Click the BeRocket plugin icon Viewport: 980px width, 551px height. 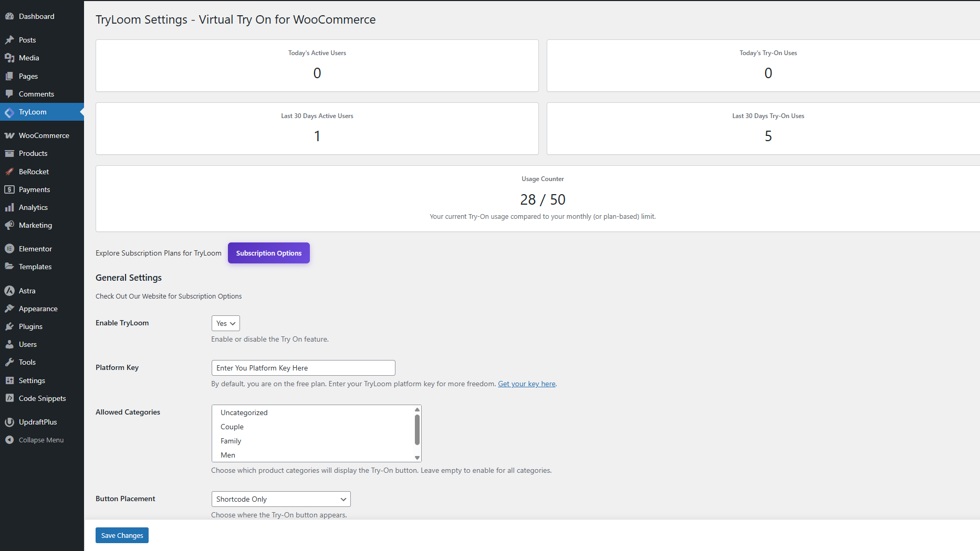pyautogui.click(x=9, y=171)
